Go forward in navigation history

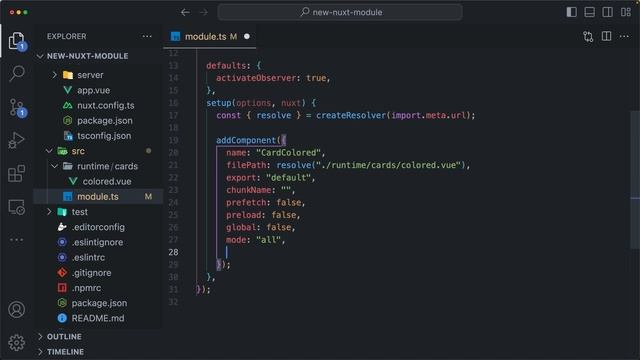[203, 12]
